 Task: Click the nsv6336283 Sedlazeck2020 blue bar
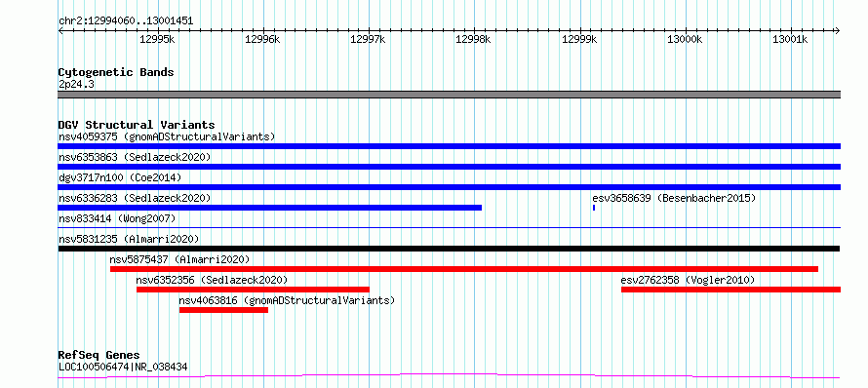tap(269, 208)
